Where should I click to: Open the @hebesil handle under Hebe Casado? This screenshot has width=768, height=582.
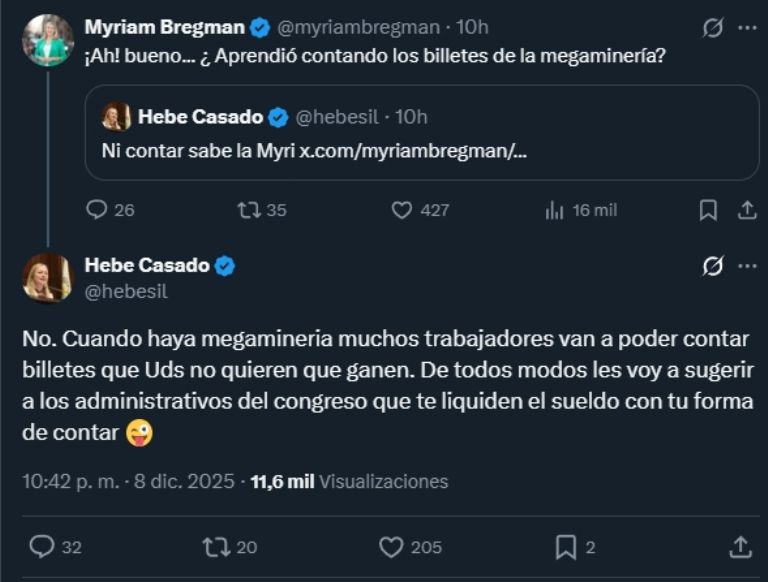pyautogui.click(x=126, y=292)
